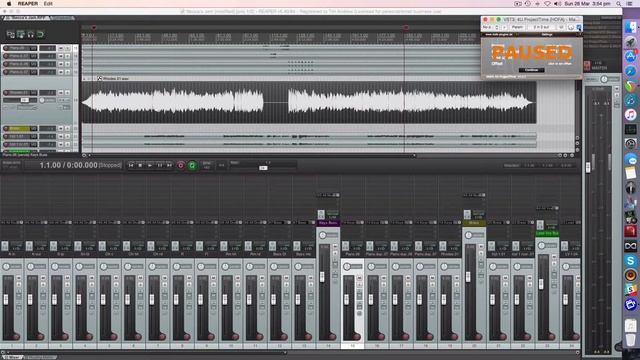Viewport: 640px width, 360px height.
Task: Click the Rhodes track pan knob
Action: [x=42, y=100]
